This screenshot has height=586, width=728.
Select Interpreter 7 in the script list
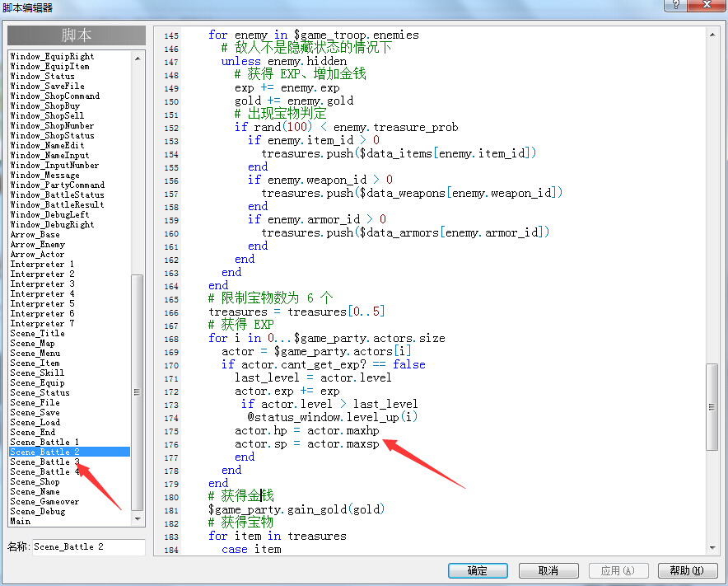(x=42, y=323)
